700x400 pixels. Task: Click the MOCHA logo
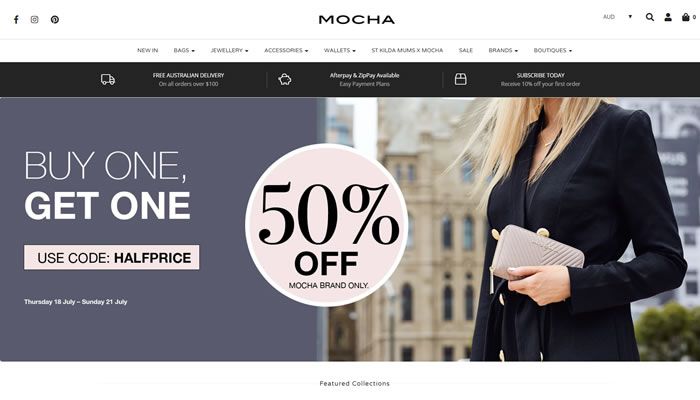tap(356, 20)
